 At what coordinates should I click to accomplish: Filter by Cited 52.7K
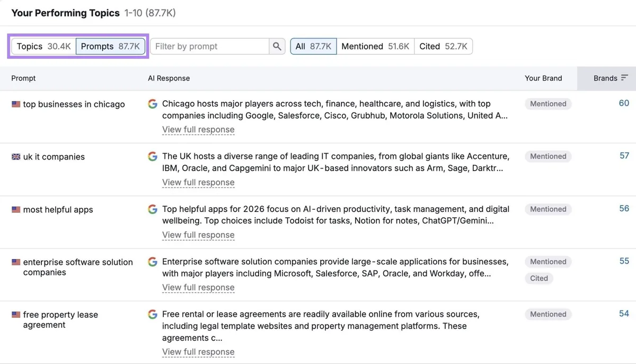(x=443, y=47)
